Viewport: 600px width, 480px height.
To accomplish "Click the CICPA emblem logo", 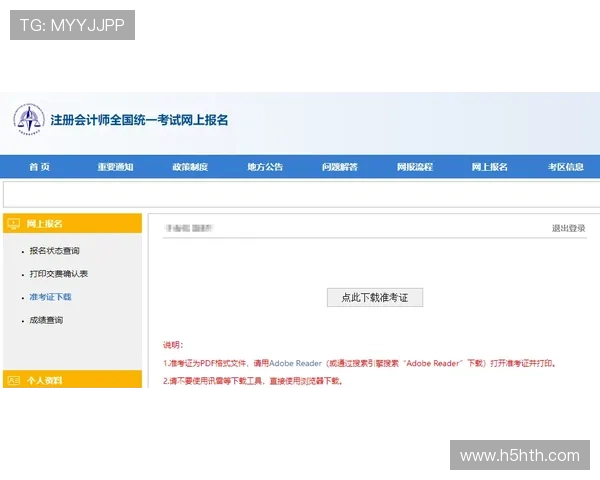I will click(29, 119).
